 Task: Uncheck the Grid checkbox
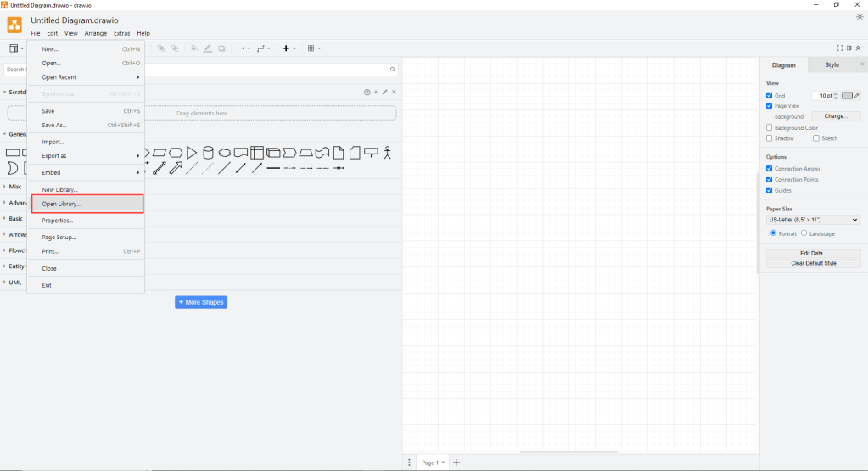click(x=770, y=95)
